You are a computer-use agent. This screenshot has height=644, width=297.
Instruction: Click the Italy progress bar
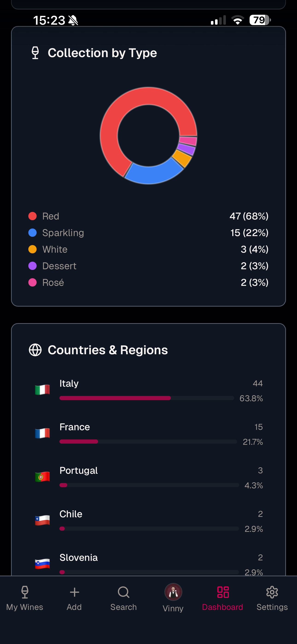pos(147,398)
